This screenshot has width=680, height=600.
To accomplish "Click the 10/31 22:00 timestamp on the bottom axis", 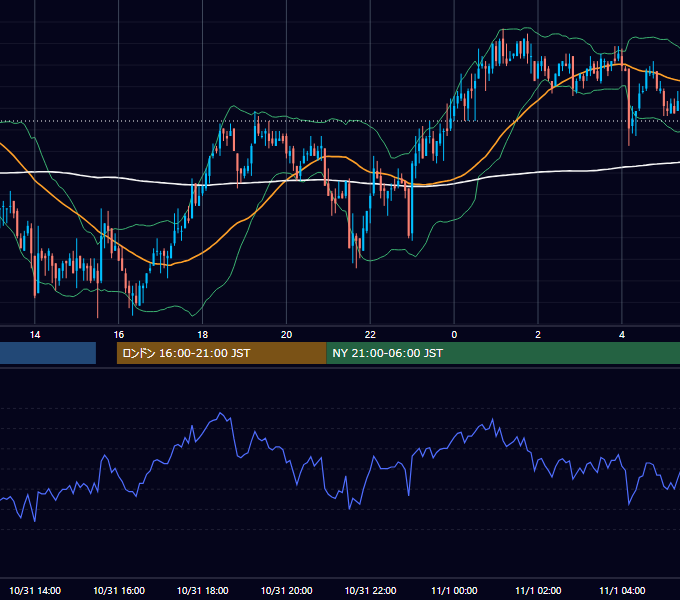I will [370, 590].
